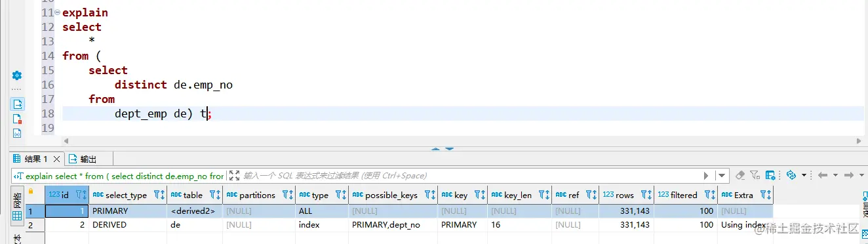Screen dimensions: 868x244
Task: Open the result columns configuration icon
Action: pos(771,175)
